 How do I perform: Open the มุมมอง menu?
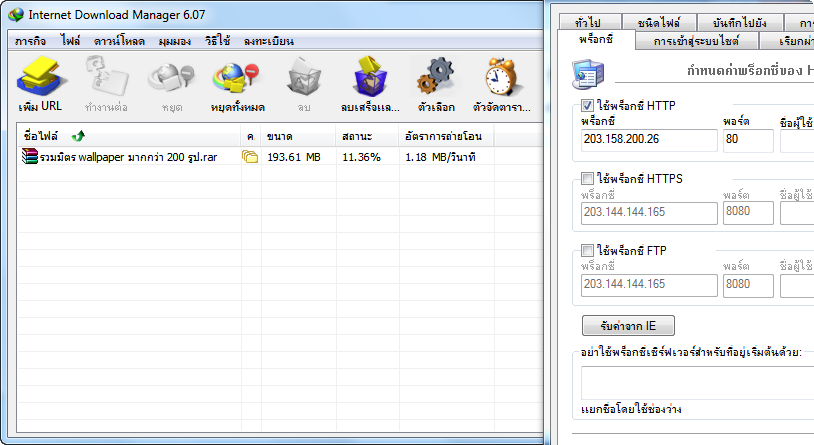pyautogui.click(x=174, y=41)
